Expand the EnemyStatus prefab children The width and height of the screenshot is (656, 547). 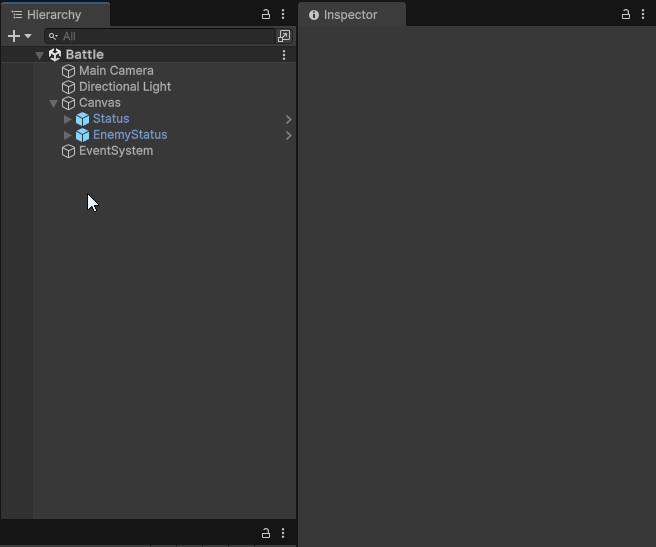click(68, 135)
